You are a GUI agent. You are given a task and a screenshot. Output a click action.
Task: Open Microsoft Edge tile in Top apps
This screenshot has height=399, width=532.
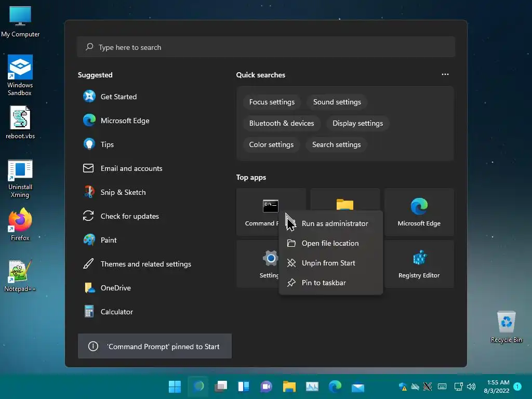point(419,212)
